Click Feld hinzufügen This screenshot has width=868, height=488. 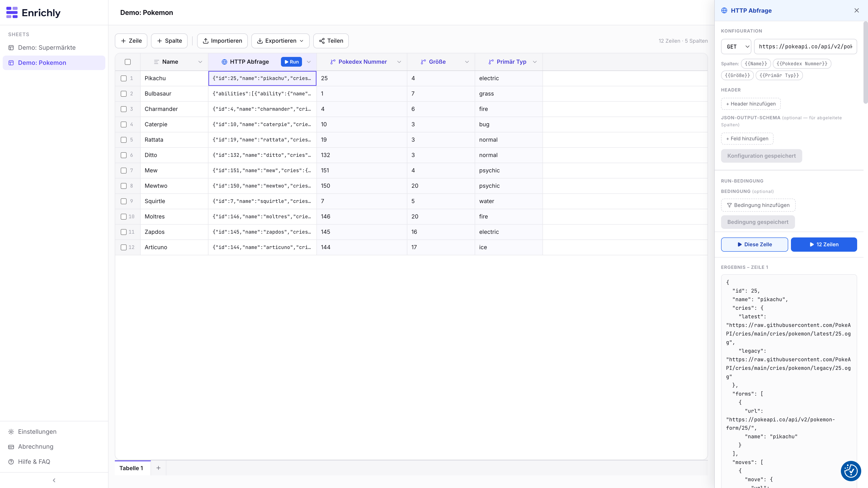pos(747,138)
